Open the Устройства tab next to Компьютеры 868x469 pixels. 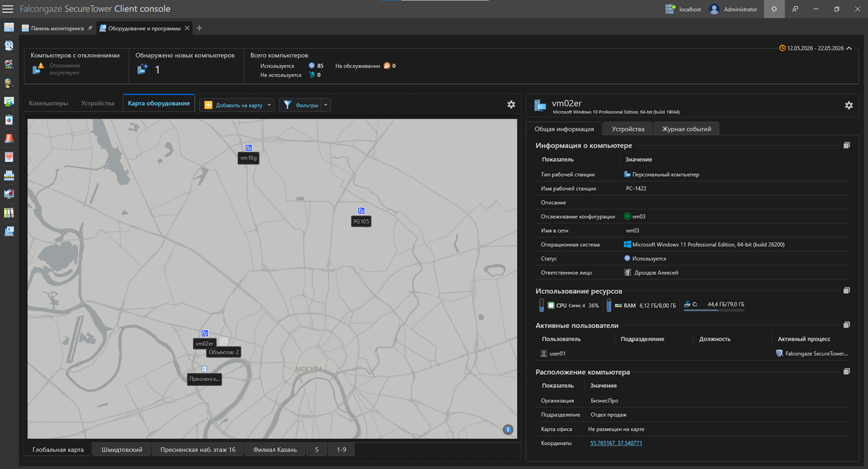pos(98,104)
